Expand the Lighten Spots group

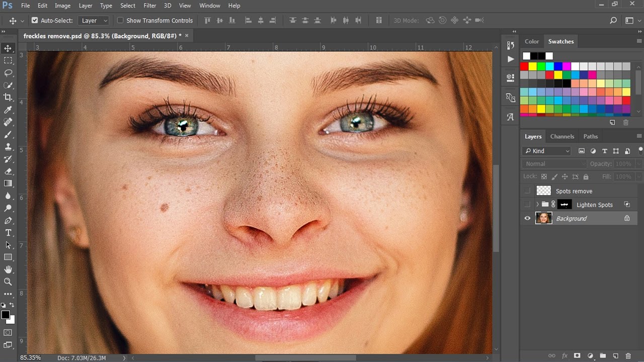pyautogui.click(x=537, y=205)
